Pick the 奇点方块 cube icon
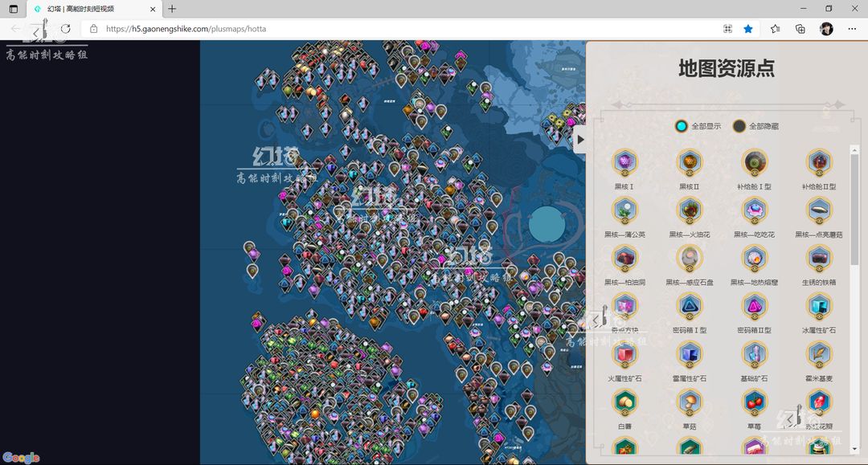868x465 pixels. 624,306
